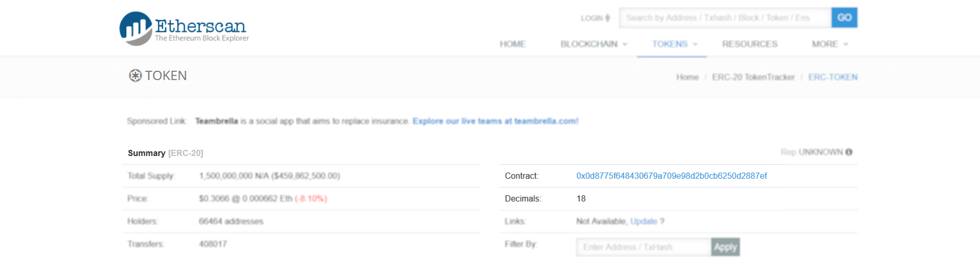Click the Enter Address / TxHash filter field
This screenshot has width=980, height=264.
click(643, 247)
